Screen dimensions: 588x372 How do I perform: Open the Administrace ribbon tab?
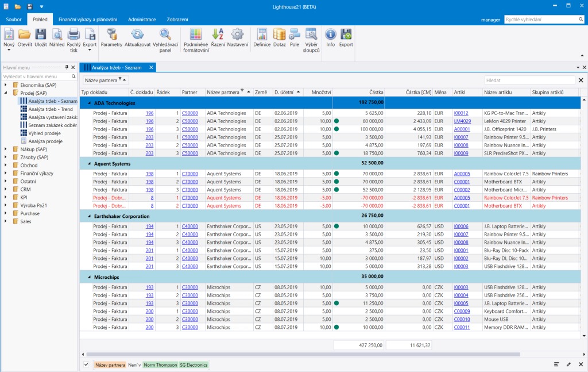pyautogui.click(x=142, y=20)
